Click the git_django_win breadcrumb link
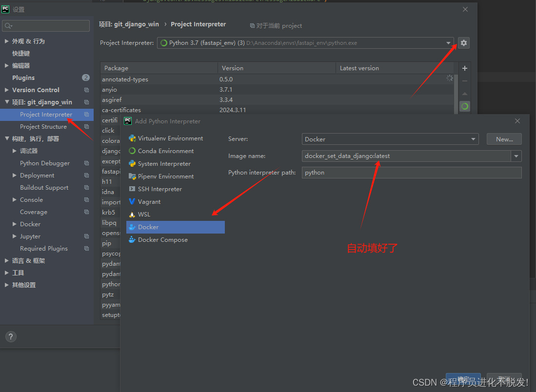 click(129, 24)
